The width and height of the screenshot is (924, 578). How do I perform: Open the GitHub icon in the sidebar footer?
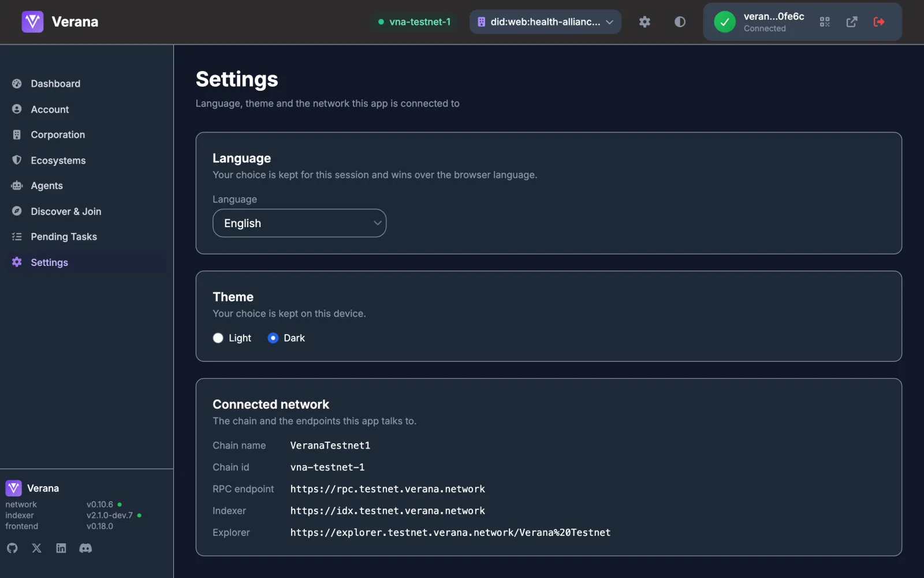click(x=12, y=548)
